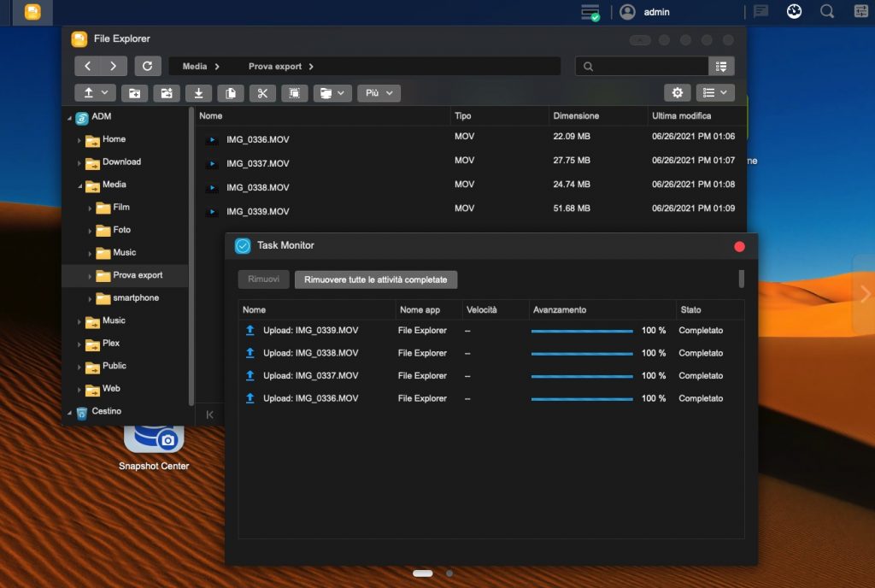Open the activity monitor gauge icon

pyautogui.click(x=794, y=12)
